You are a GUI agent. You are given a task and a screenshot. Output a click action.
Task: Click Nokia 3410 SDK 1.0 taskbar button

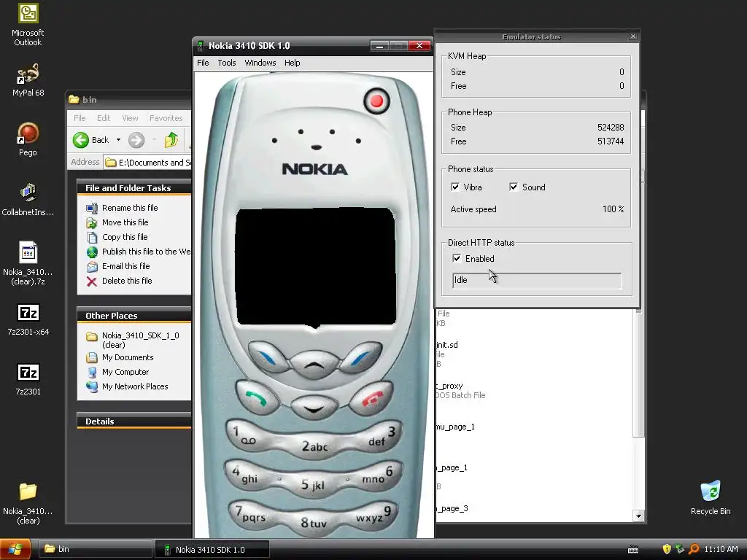212,549
